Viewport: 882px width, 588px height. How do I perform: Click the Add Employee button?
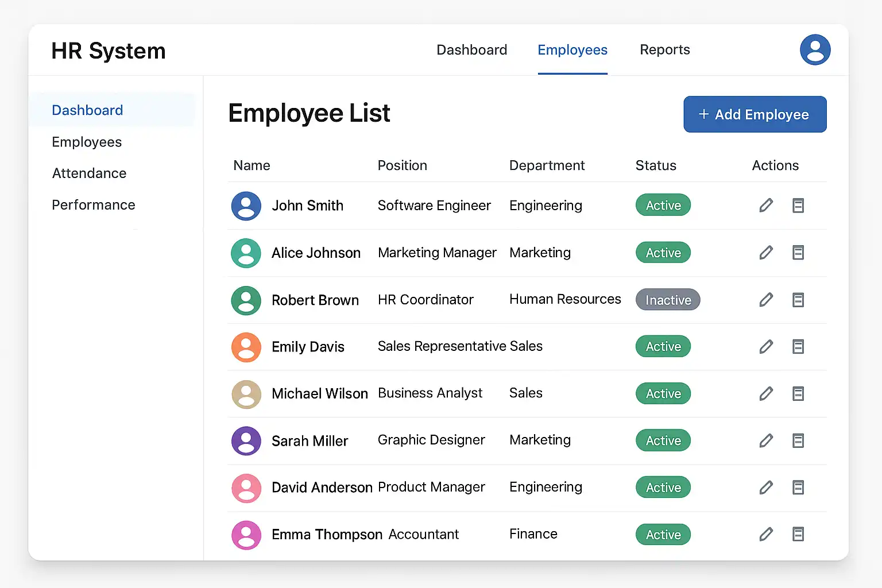tap(755, 114)
